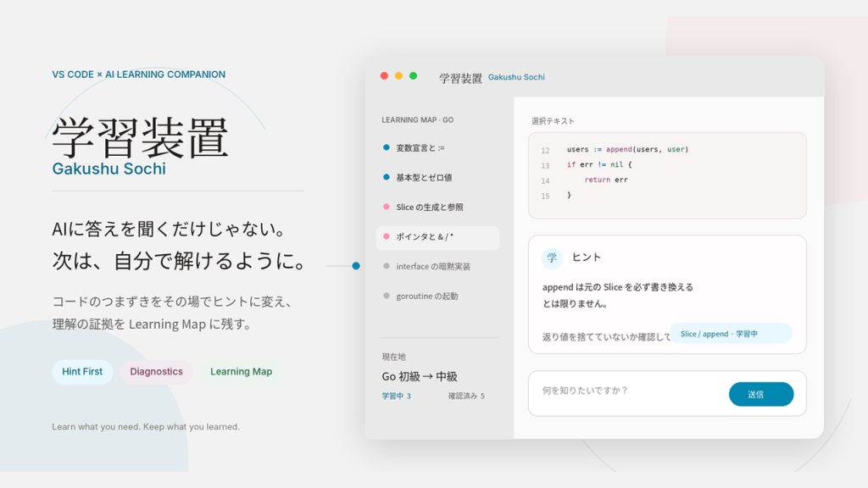
Task: Click the large 学習装置 headline
Action: (x=140, y=138)
